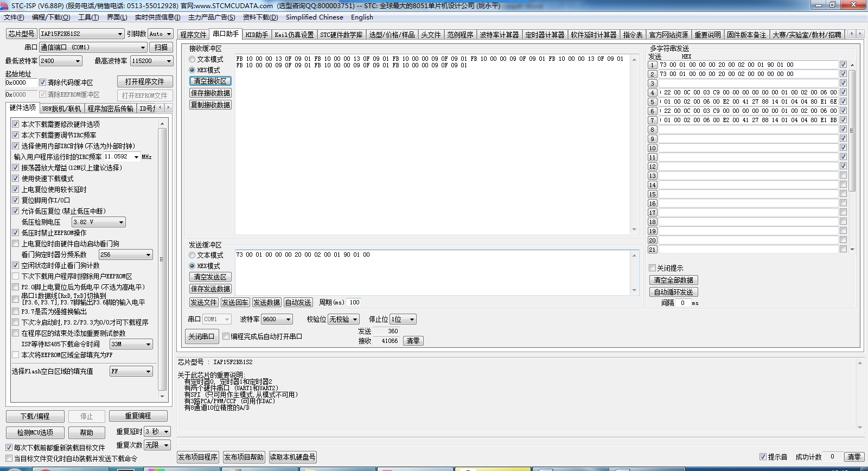Open 芯片型号 IAP15F2K61S2 dropdown
The image size is (868, 471).
pos(120,34)
